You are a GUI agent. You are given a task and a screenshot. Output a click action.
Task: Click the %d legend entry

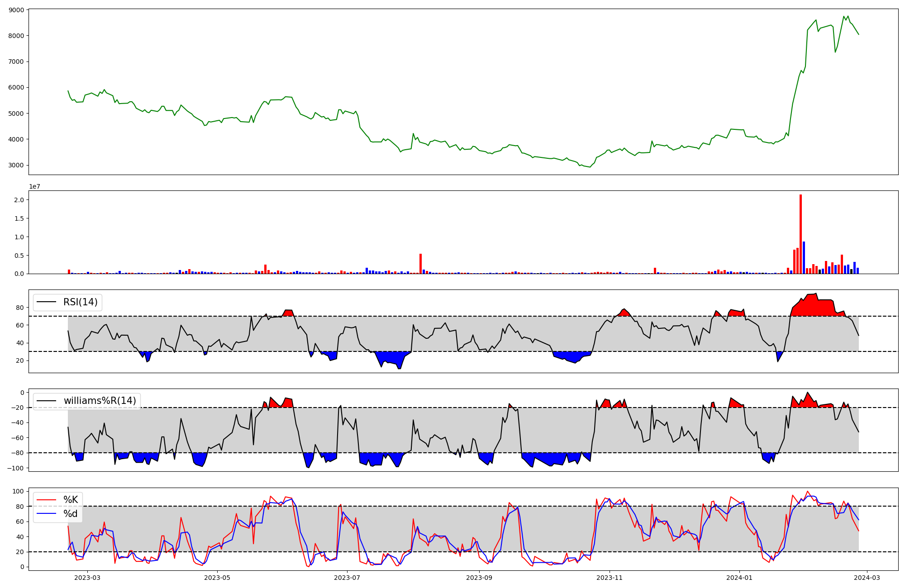71,514
